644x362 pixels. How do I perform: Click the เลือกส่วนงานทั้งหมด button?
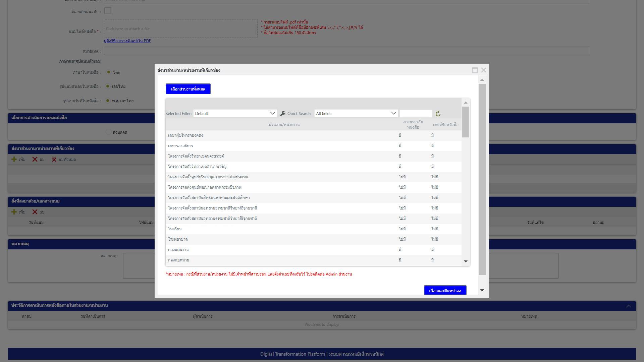point(188,89)
